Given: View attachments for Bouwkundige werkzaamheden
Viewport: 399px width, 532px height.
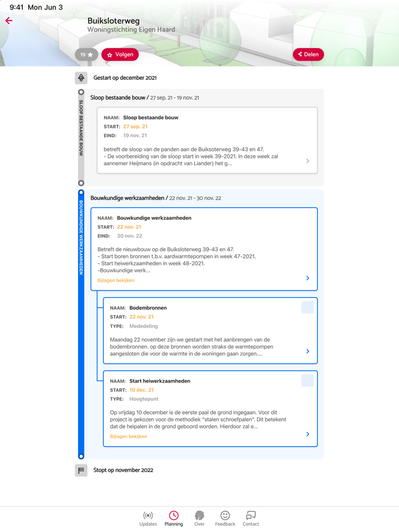Looking at the screenshot, I should coord(116,280).
